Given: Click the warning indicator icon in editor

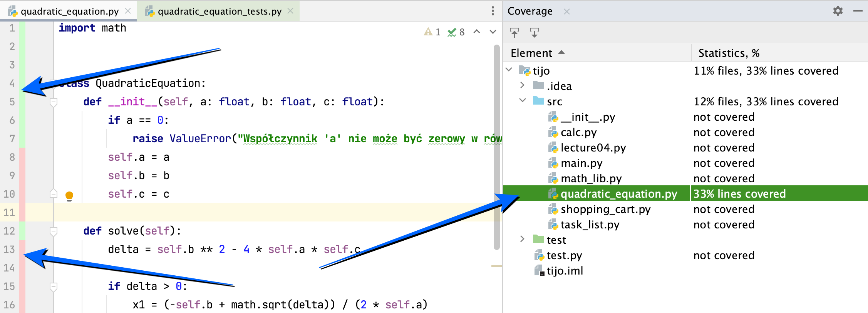Looking at the screenshot, I should click(428, 32).
